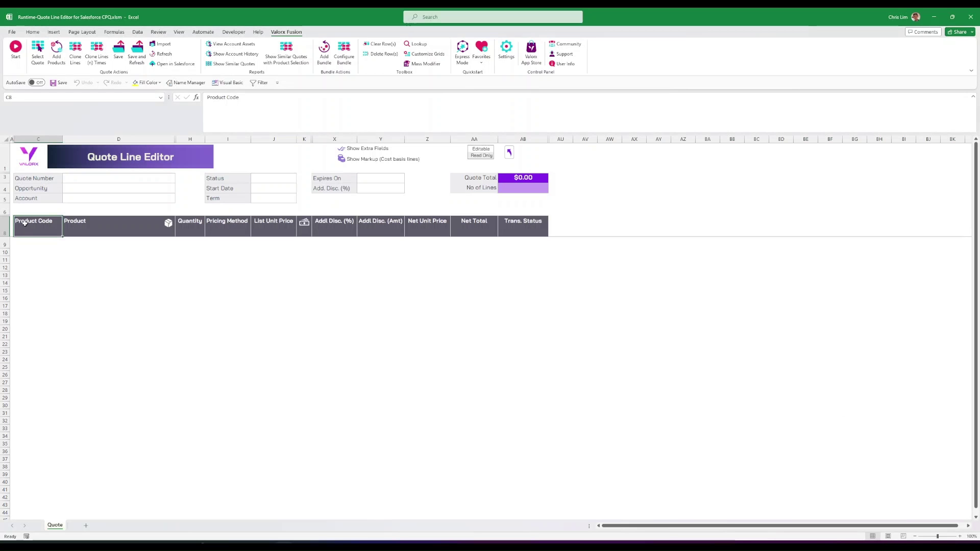Open the Configure Bundle tool

coord(344,47)
